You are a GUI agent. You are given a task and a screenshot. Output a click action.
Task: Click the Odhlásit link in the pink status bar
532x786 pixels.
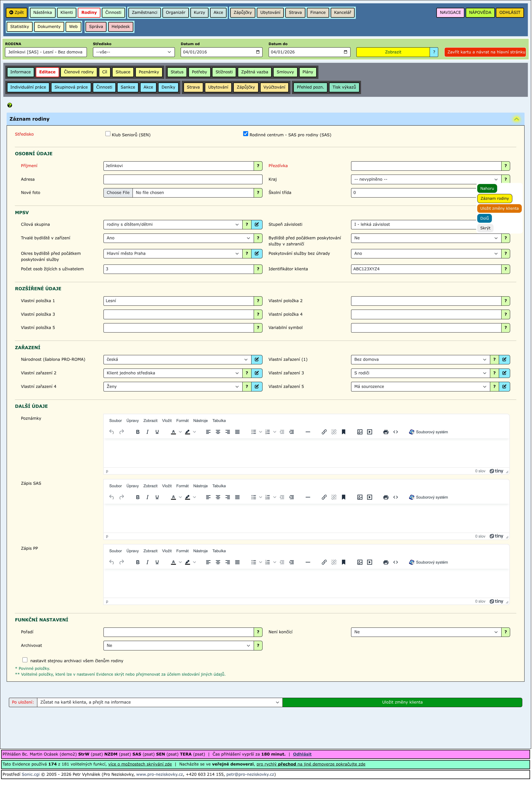click(302, 754)
